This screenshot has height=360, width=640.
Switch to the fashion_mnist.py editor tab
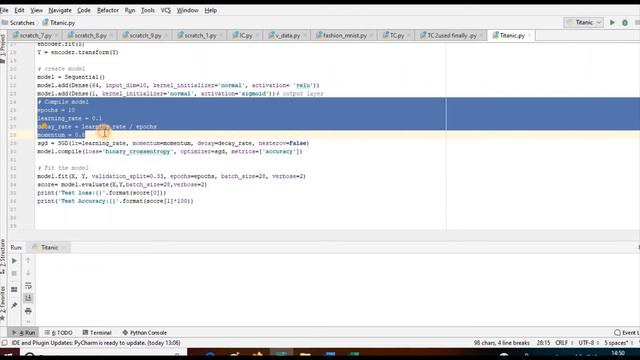coord(344,36)
